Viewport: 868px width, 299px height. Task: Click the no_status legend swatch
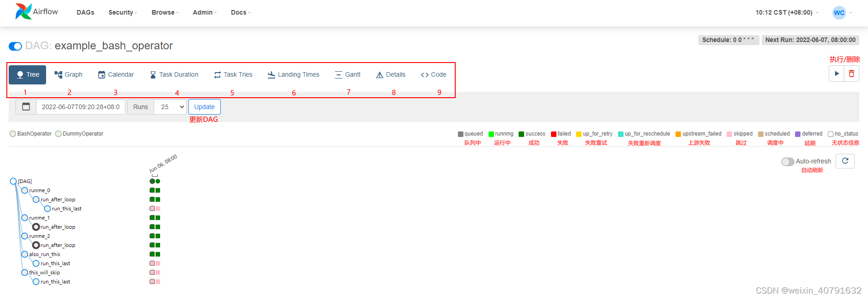[x=831, y=134]
